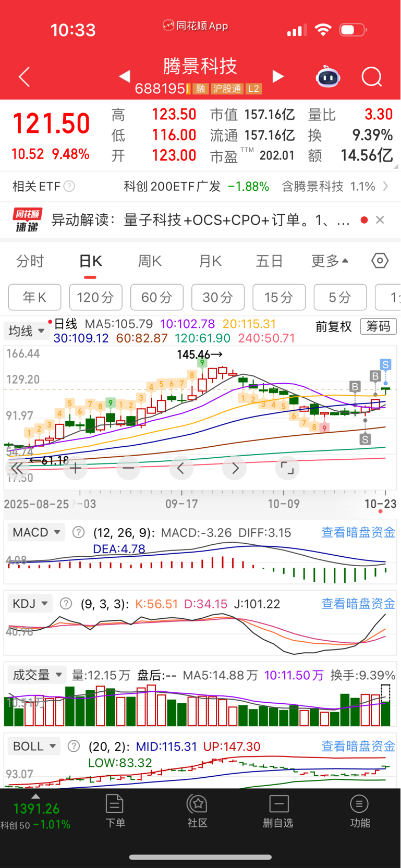Tap the 沪股通 tag
401x868 pixels.
227,89
